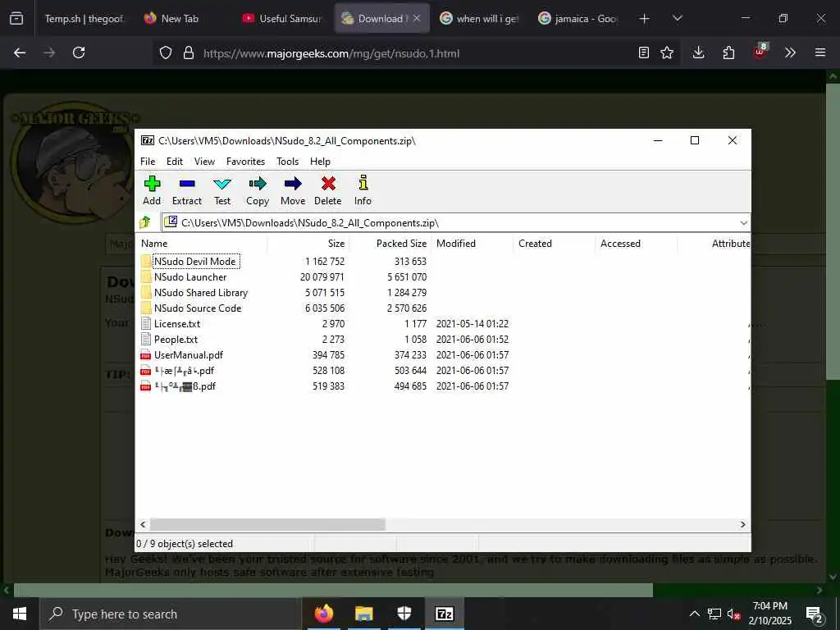Open the Windows Start menu
This screenshot has width=840, height=630.
point(20,614)
